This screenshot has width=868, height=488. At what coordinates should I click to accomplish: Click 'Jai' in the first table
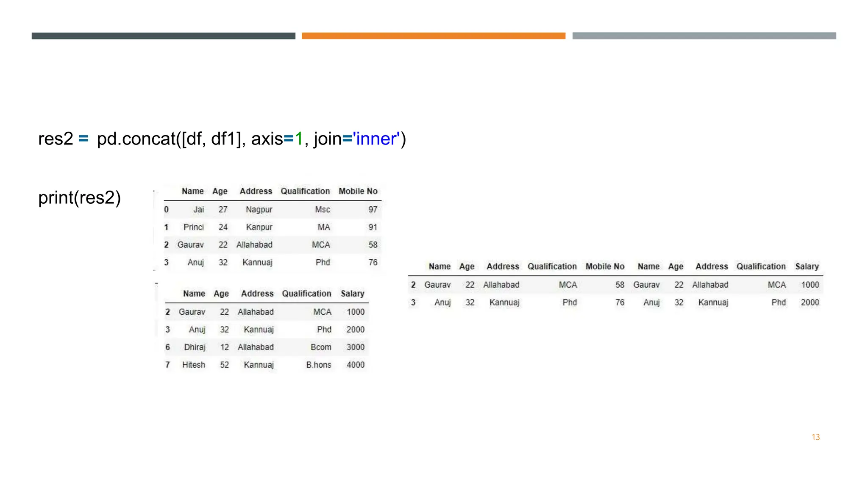click(198, 210)
